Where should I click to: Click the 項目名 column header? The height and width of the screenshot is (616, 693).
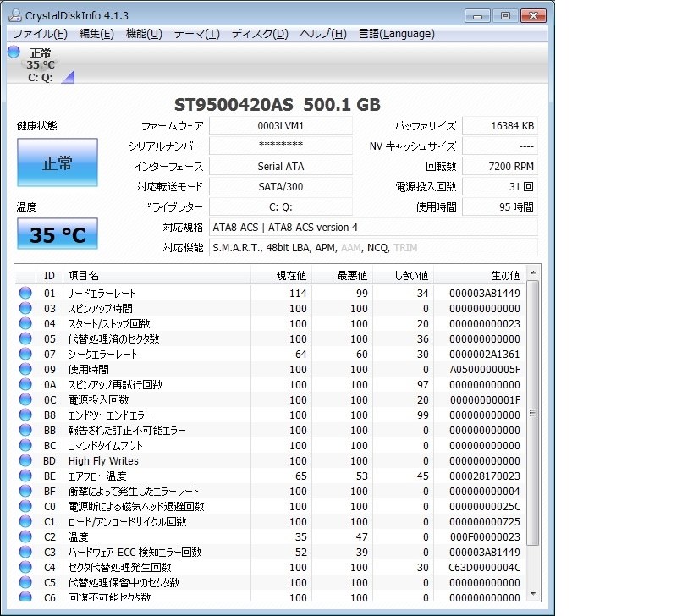157,276
